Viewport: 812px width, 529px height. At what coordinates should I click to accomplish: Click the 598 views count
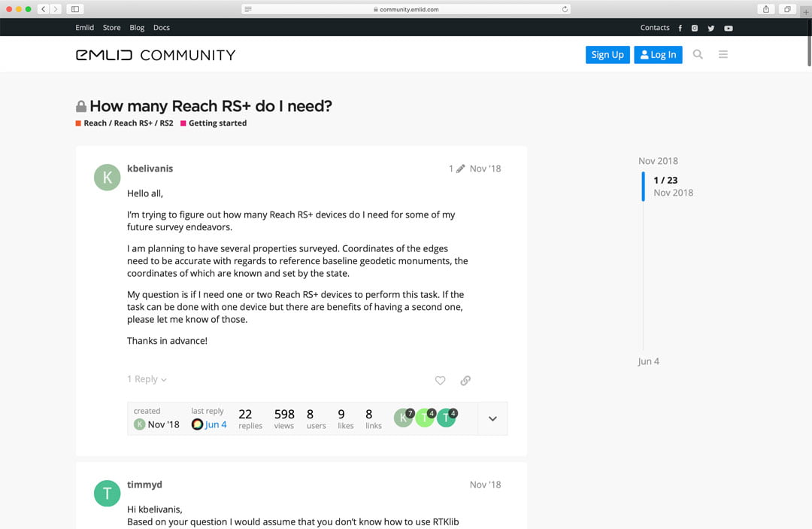[283, 418]
